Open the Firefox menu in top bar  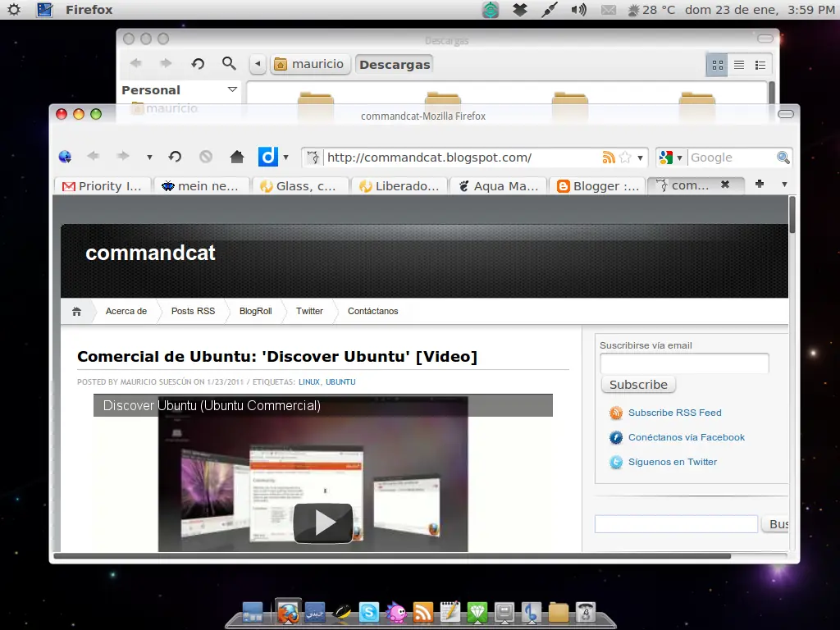pyautogui.click(x=89, y=10)
